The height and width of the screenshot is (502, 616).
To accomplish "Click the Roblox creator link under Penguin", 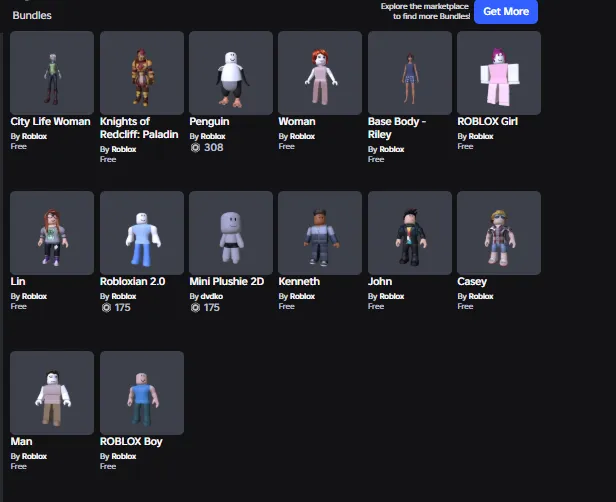I will tap(213, 136).
